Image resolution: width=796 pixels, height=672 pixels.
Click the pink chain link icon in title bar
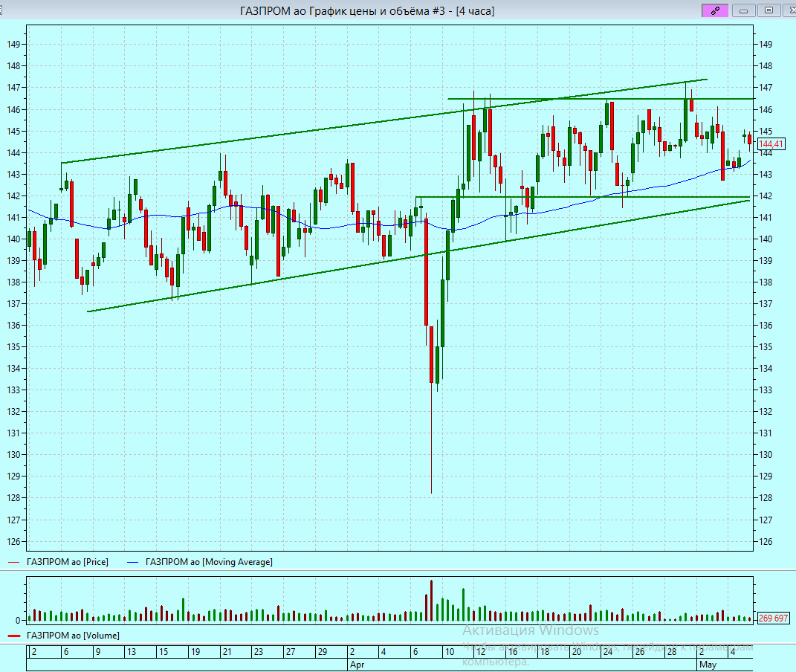[x=715, y=10]
